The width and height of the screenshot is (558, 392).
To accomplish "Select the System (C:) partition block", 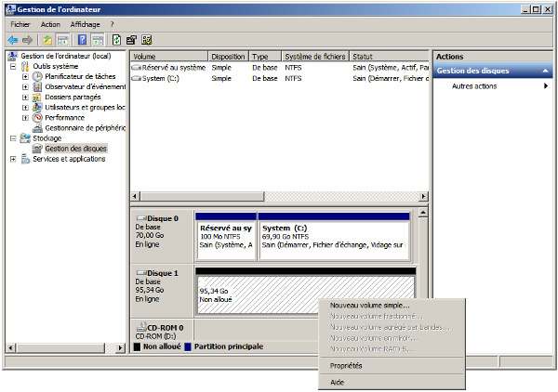I will [334, 237].
